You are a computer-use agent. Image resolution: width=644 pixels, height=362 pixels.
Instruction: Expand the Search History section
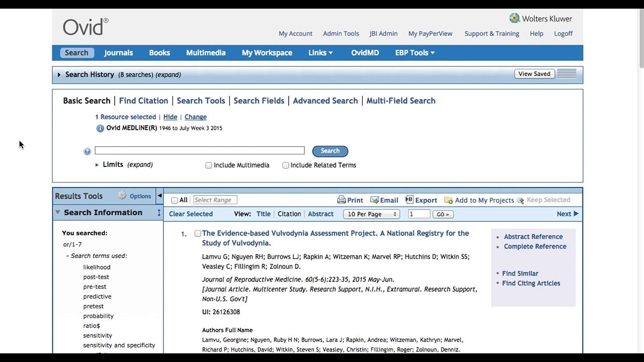point(59,74)
